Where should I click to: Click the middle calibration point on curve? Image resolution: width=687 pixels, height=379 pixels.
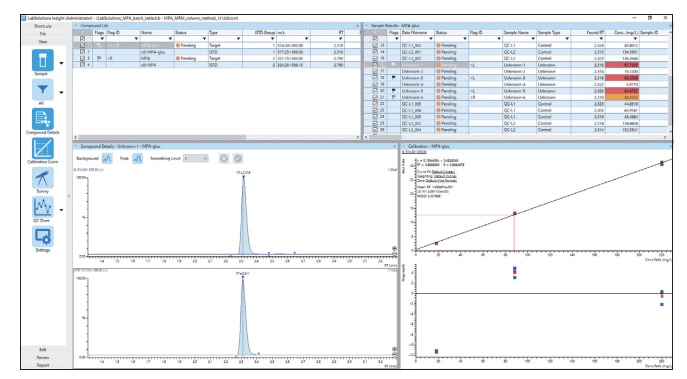click(515, 213)
